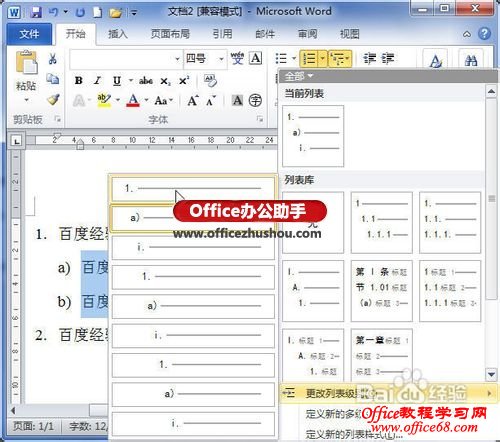Toggle superscript formatting
The image size is (500, 442).
click(184, 80)
